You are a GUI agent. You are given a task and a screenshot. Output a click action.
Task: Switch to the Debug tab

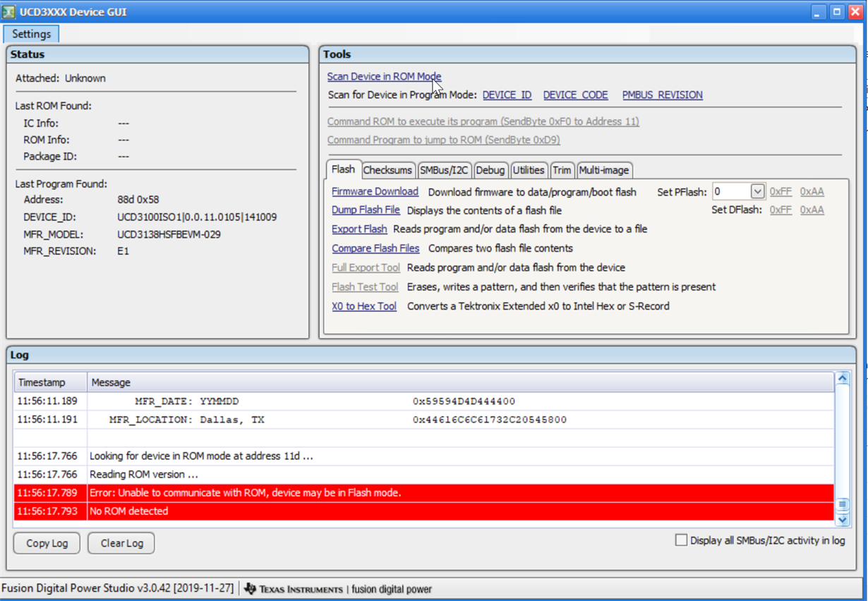click(x=490, y=170)
